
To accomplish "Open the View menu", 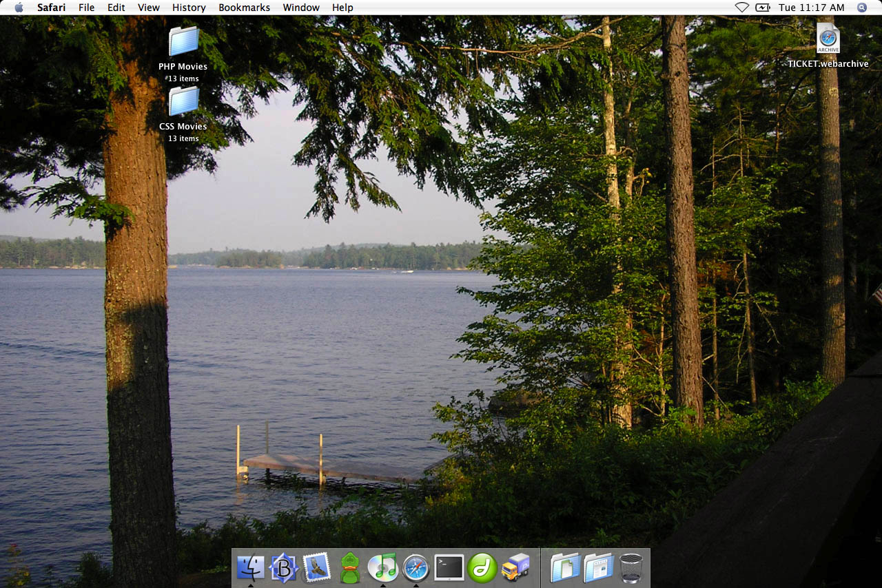I will point(149,8).
